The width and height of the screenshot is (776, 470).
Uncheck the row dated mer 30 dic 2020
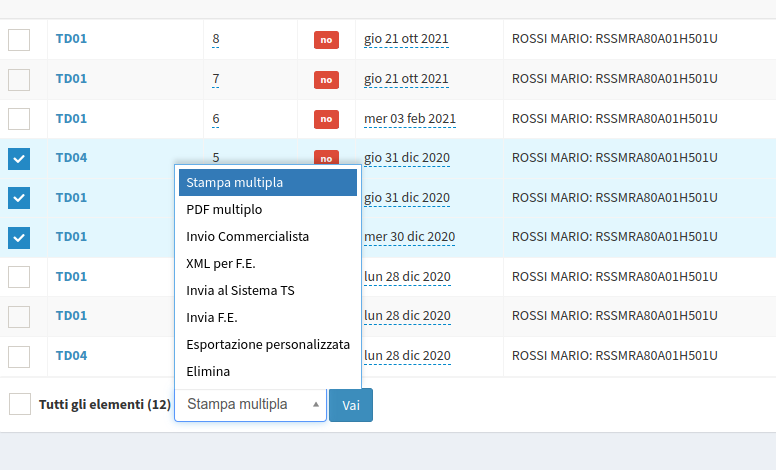19,237
